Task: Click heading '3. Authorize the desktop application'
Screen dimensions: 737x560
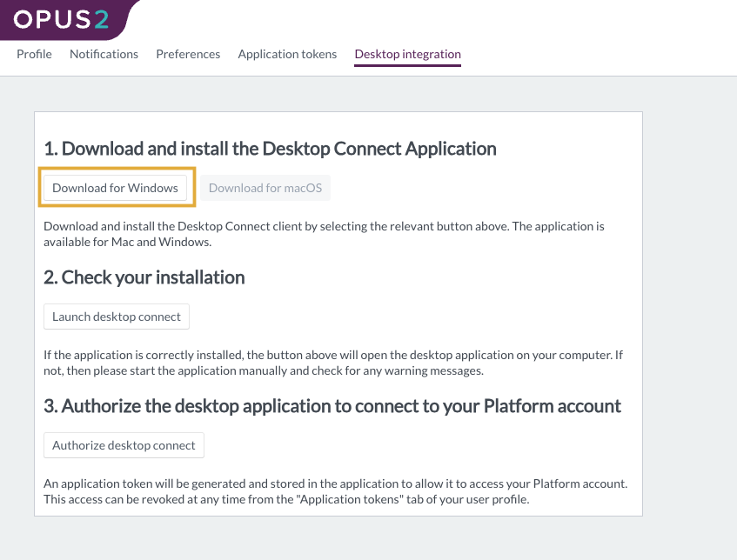Action: click(x=332, y=406)
